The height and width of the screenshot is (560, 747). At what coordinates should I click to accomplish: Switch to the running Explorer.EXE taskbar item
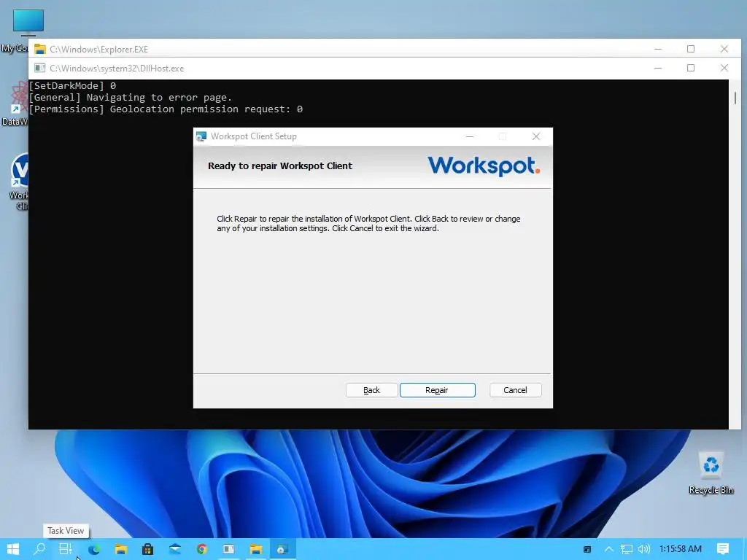point(256,549)
